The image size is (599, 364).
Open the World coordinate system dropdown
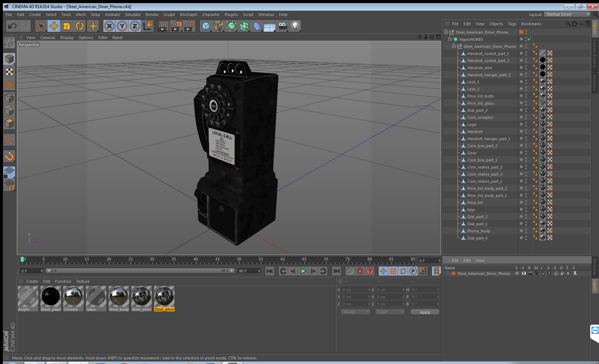(356, 312)
